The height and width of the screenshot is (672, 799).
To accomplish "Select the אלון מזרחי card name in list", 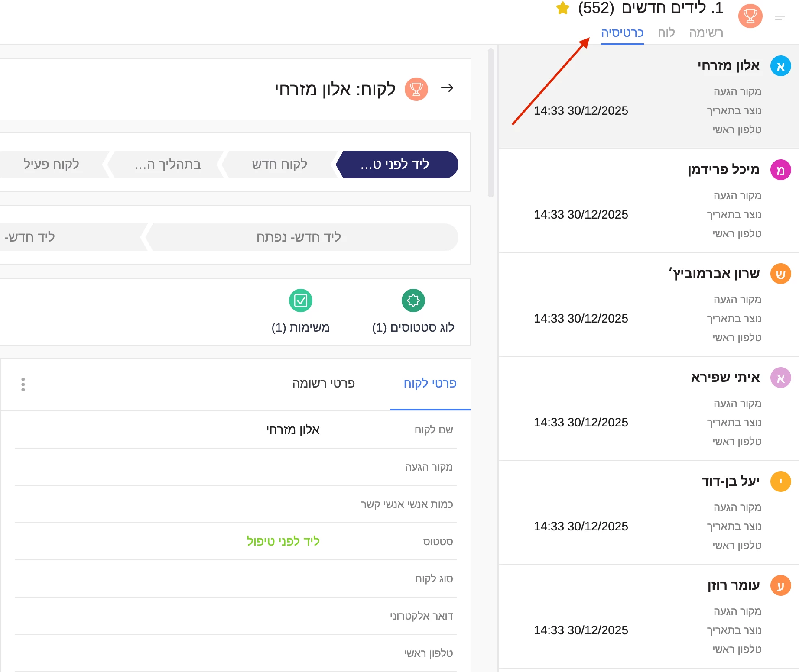I will tap(728, 66).
